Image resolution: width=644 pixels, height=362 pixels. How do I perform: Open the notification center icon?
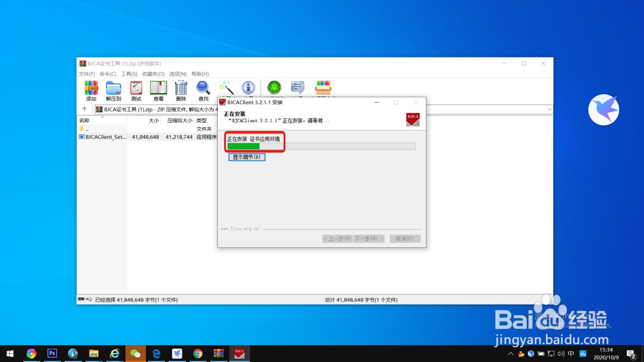point(631,354)
